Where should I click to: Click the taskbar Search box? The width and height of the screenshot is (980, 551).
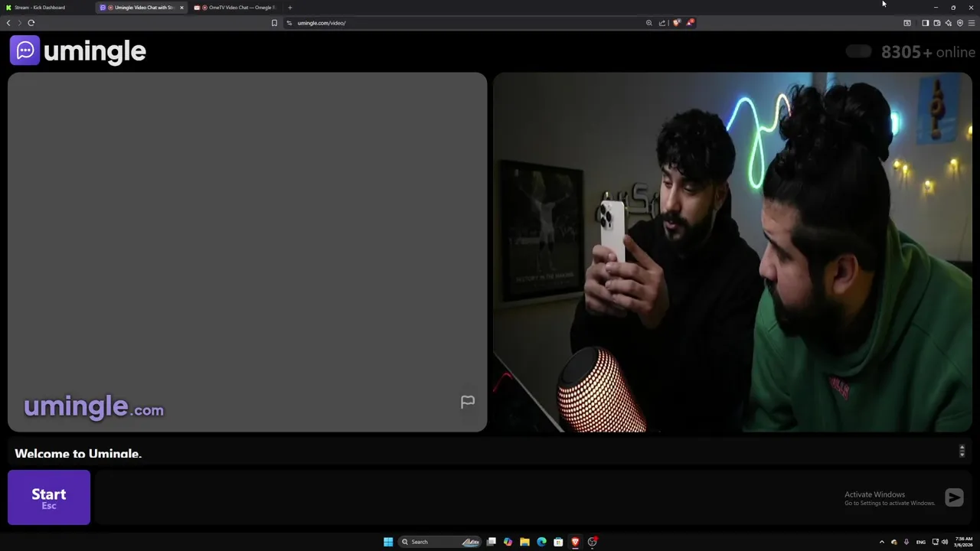click(x=439, y=542)
